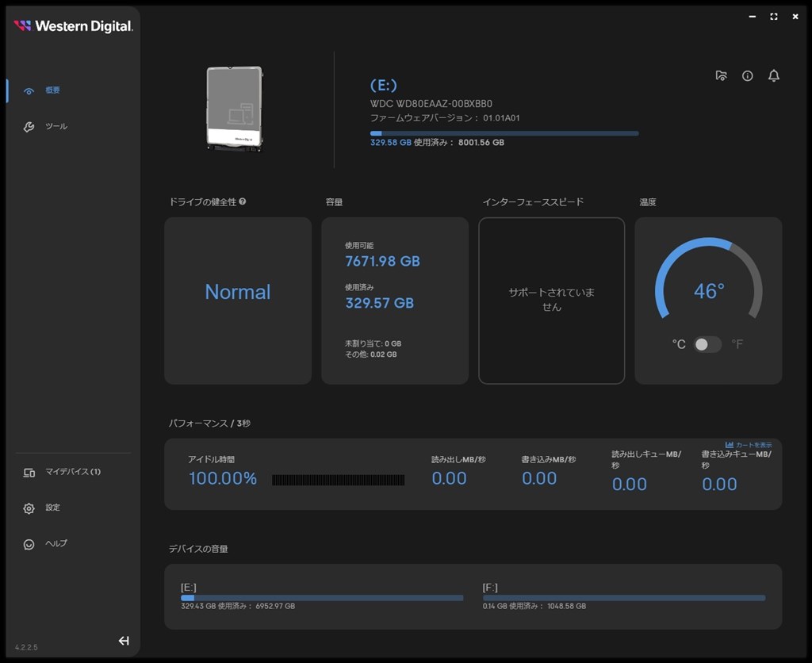Close the Western Digital window
The image size is (812, 663).
point(795,17)
